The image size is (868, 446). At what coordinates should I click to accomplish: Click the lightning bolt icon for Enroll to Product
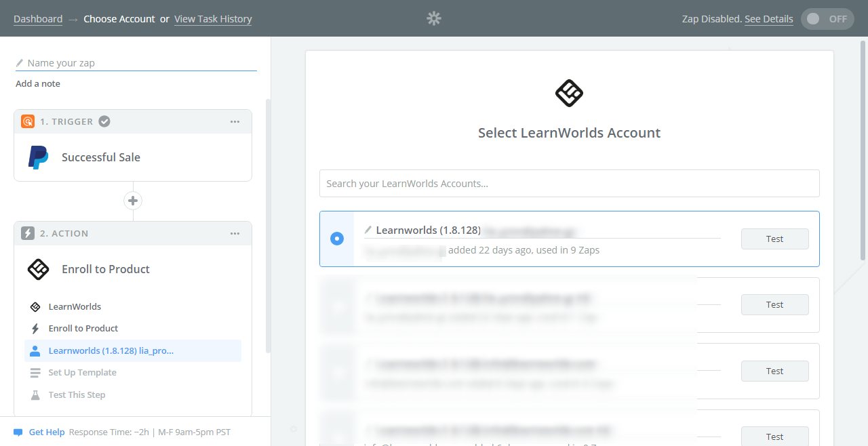coord(35,329)
